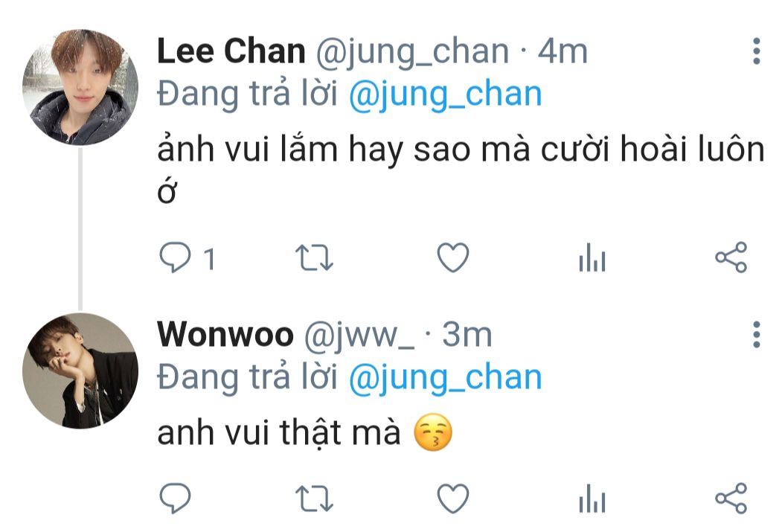This screenshot has height=532, width=782.
Task: Open Wonwoo display name profile
Action: 225,335
